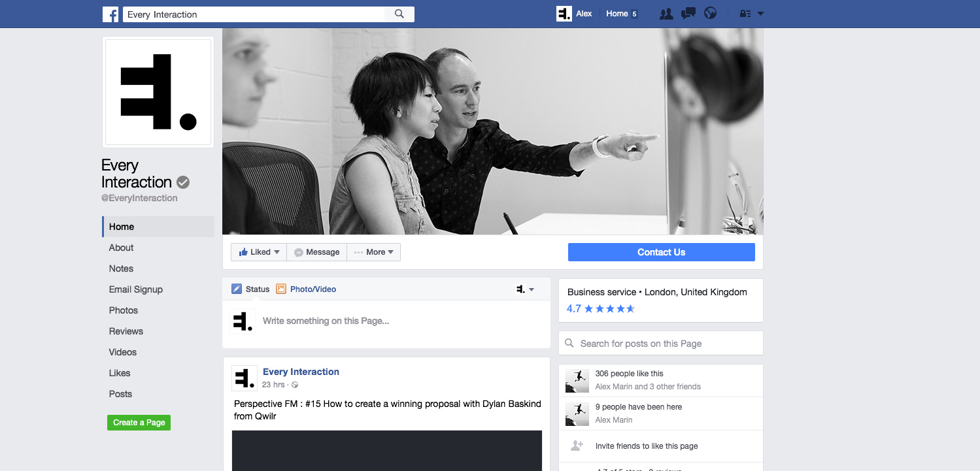The height and width of the screenshot is (471, 980).
Task: Click the verified badge beside Every Interaction
Action: click(x=183, y=182)
